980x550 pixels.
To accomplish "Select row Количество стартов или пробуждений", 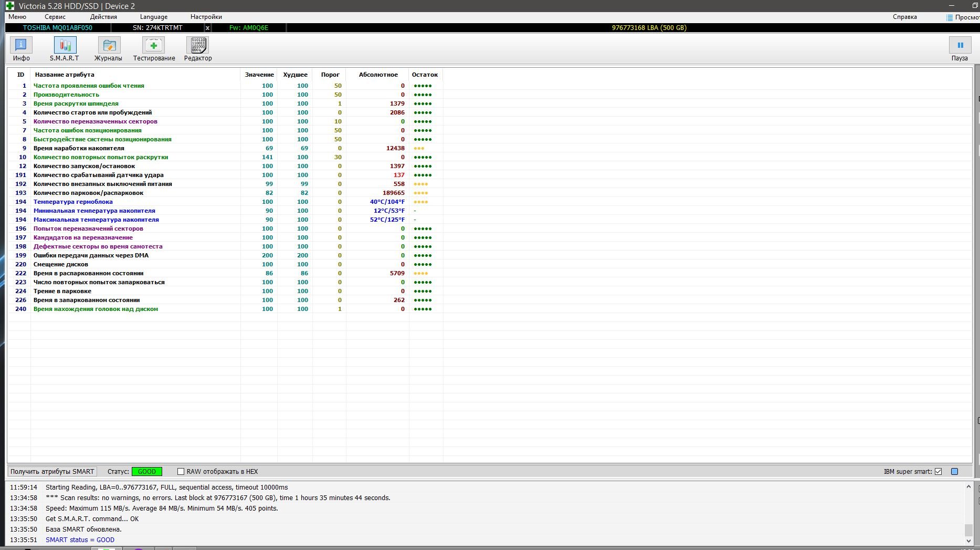I will (x=226, y=112).
